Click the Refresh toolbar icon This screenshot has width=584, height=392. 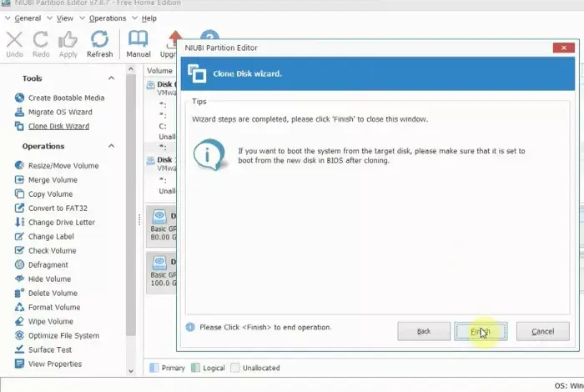point(99,39)
